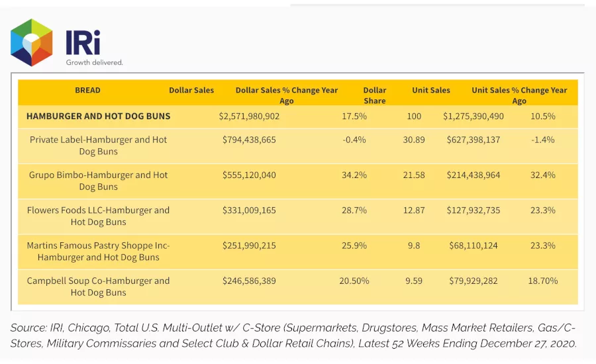Select the Private Label row label
The width and height of the screenshot is (596, 364).
(98, 146)
